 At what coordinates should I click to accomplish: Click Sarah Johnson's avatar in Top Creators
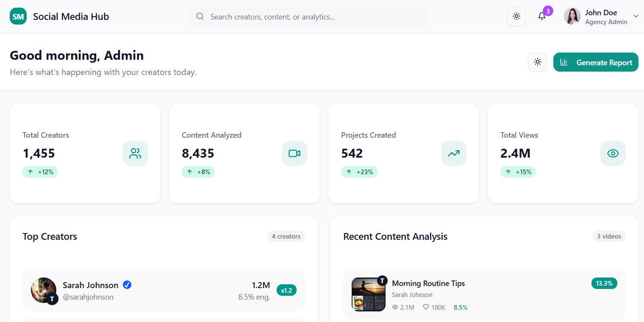[44, 290]
